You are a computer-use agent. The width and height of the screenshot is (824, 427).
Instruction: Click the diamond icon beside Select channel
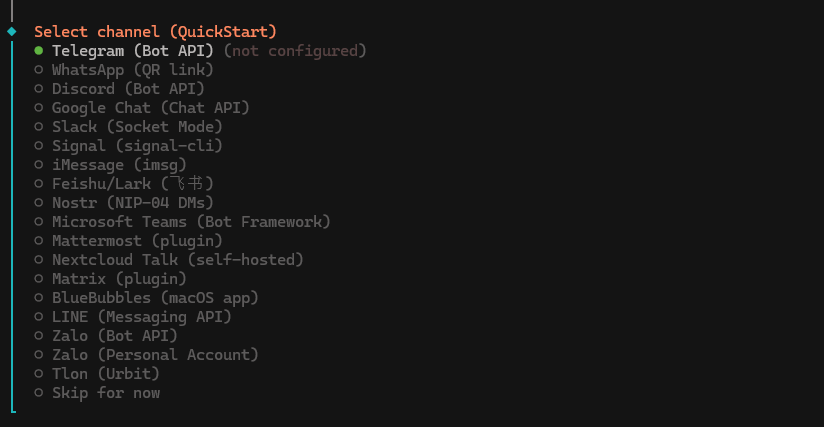click(x=12, y=32)
